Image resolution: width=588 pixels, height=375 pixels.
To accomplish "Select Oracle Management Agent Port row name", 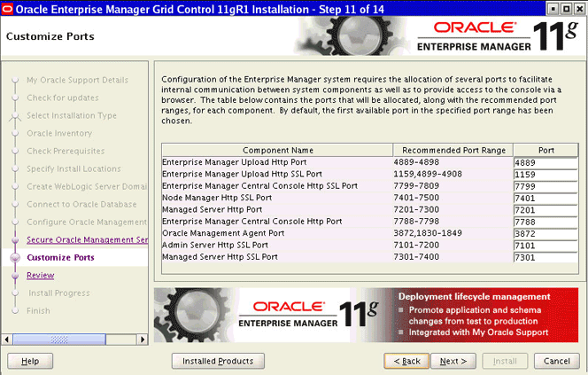I will 223,233.
